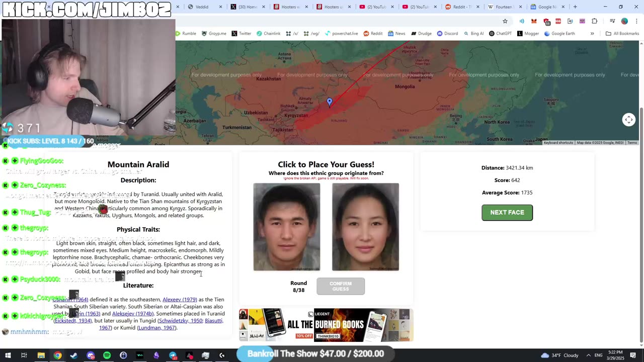This screenshot has height=362, width=644.
Task: Open the Discord bookmark
Action: [x=447, y=34]
